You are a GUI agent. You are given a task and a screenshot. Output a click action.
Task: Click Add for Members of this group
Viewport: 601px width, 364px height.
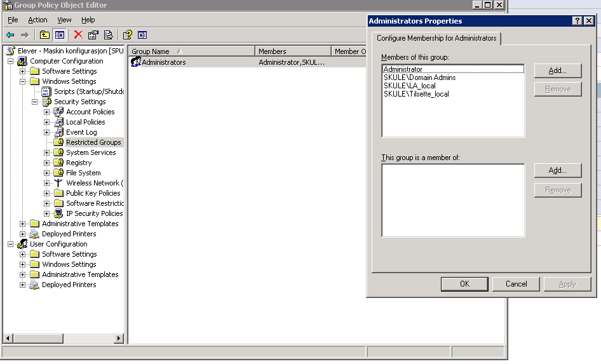pos(558,71)
